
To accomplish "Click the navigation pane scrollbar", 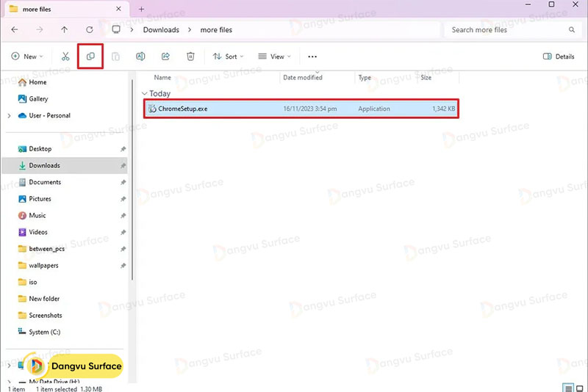I will 132,180.
